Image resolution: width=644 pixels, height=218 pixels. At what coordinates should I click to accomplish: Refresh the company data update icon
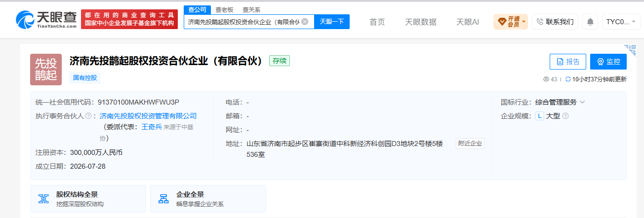(568, 79)
